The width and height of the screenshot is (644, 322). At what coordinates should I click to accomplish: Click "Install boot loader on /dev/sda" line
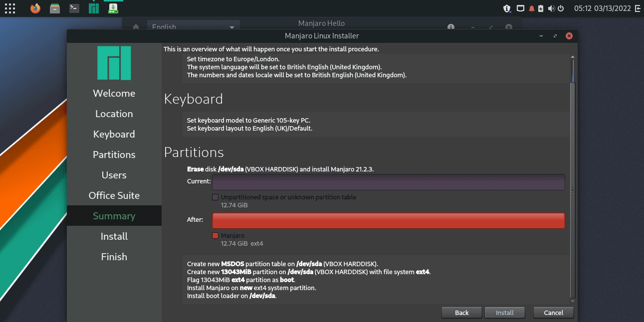[231, 296]
